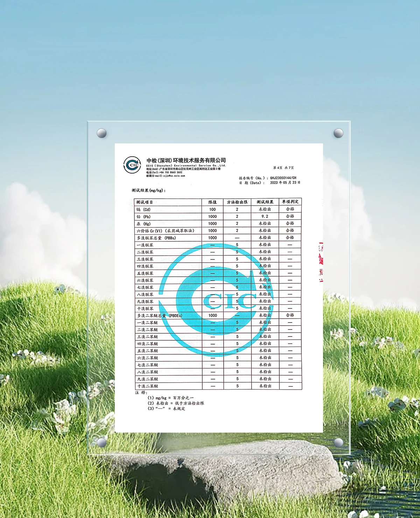Click the 合格 verdict in the PBDEs row
This screenshot has height=518, width=420.
(x=290, y=315)
